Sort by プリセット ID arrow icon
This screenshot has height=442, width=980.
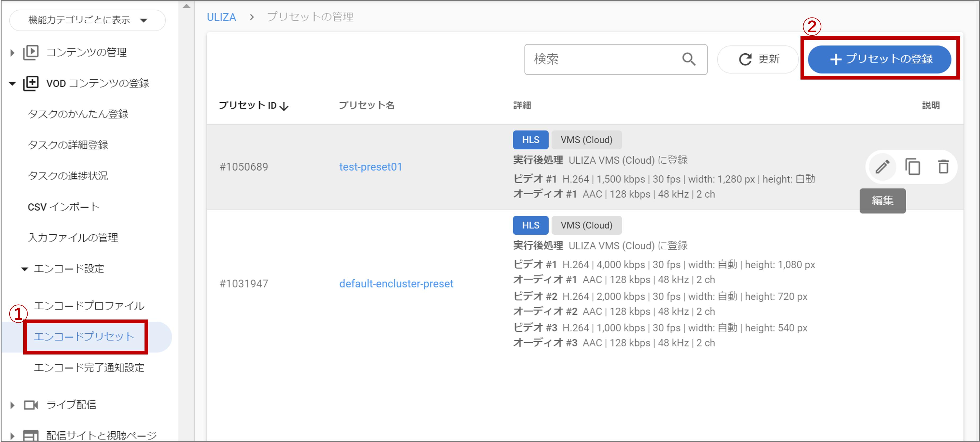(284, 106)
